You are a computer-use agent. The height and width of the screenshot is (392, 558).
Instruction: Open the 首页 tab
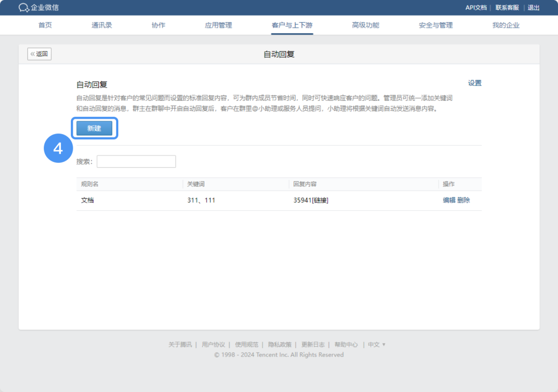45,25
